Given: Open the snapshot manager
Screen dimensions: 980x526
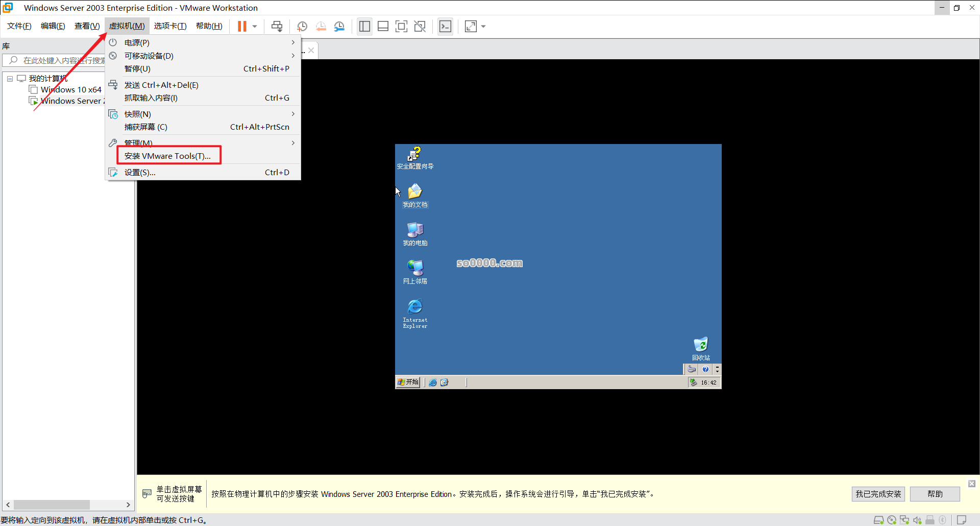Looking at the screenshot, I should 339,26.
